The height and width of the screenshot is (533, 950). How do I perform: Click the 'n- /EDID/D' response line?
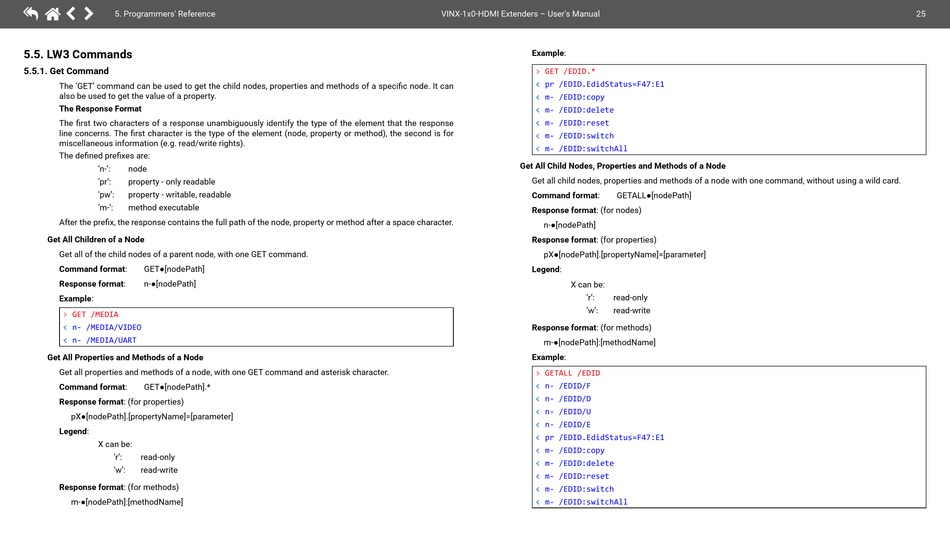coord(563,399)
